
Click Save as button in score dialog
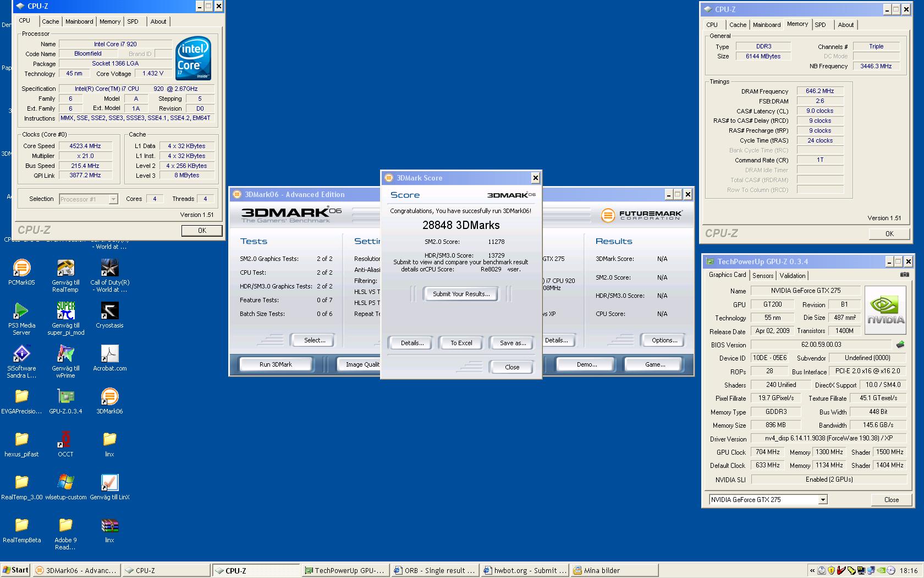[x=513, y=343]
